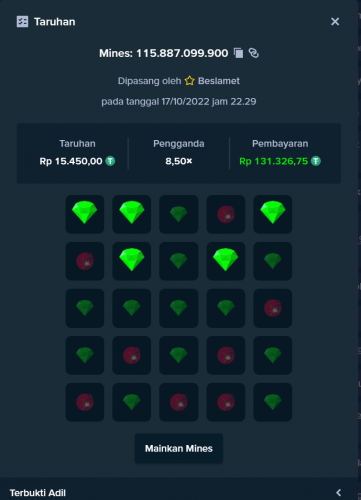Select the dim gem in row 3, column 3
The image size is (361, 500).
coord(179,308)
